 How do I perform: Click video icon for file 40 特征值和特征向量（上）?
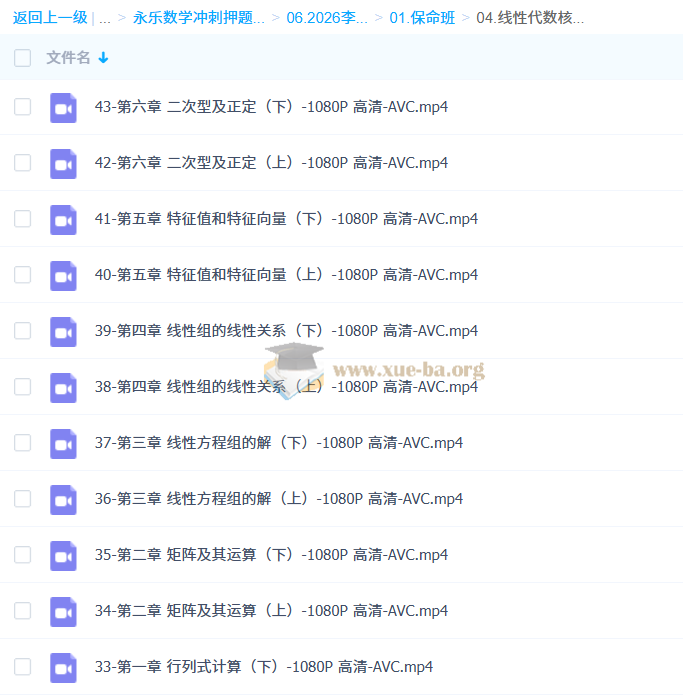click(63, 275)
